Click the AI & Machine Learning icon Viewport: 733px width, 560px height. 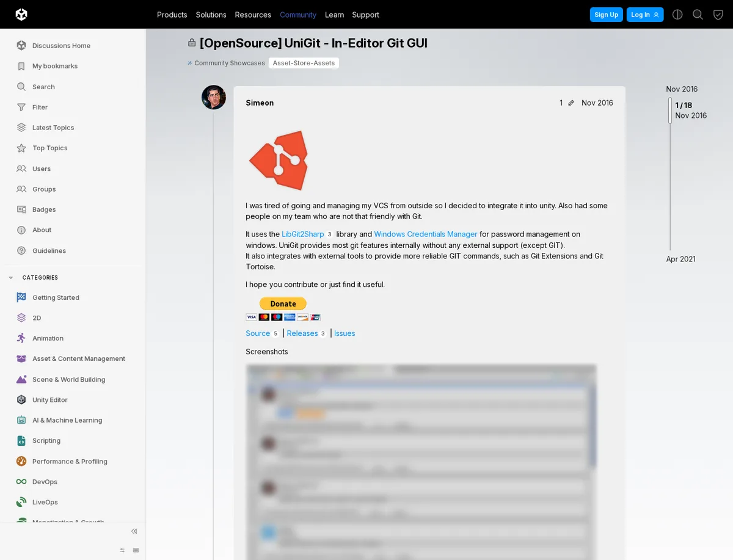tap(21, 420)
